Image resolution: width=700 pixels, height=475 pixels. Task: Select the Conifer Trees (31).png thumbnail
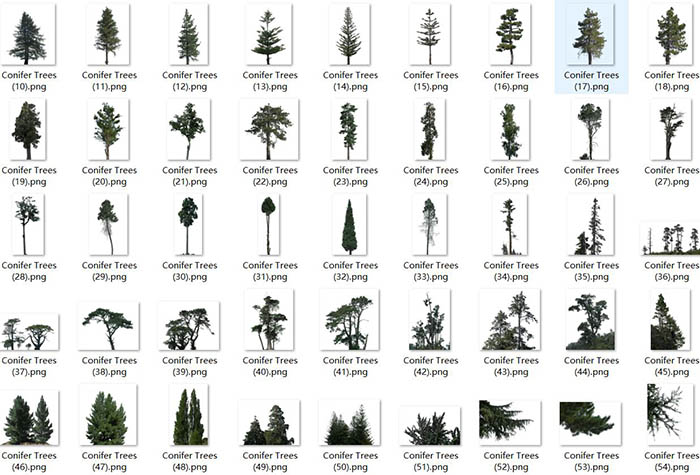[268, 226]
